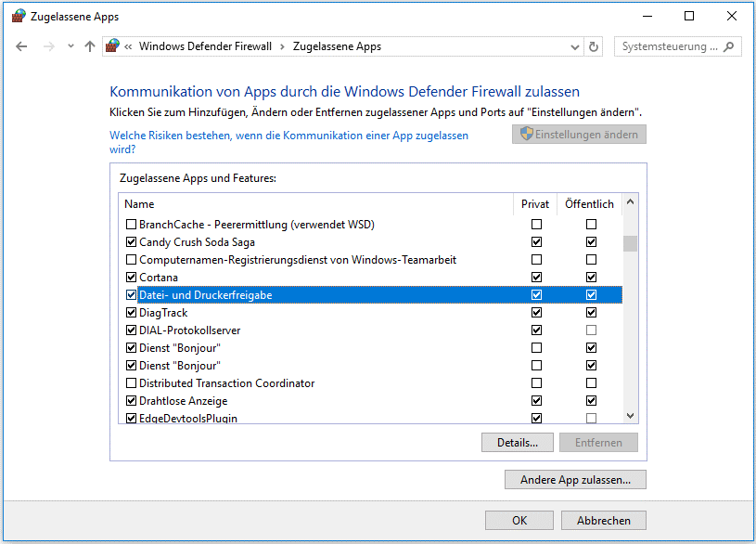Toggle the DiagTrack checkbox
The image size is (756, 544).
(131, 312)
